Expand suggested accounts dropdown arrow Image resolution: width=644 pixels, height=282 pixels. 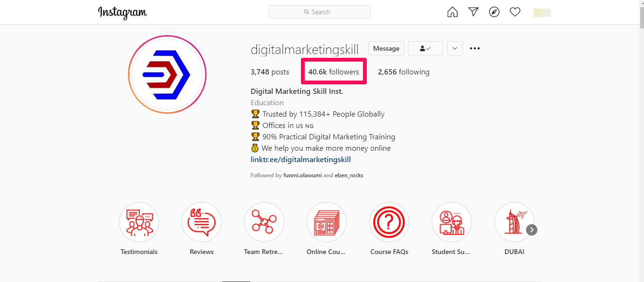tap(454, 48)
